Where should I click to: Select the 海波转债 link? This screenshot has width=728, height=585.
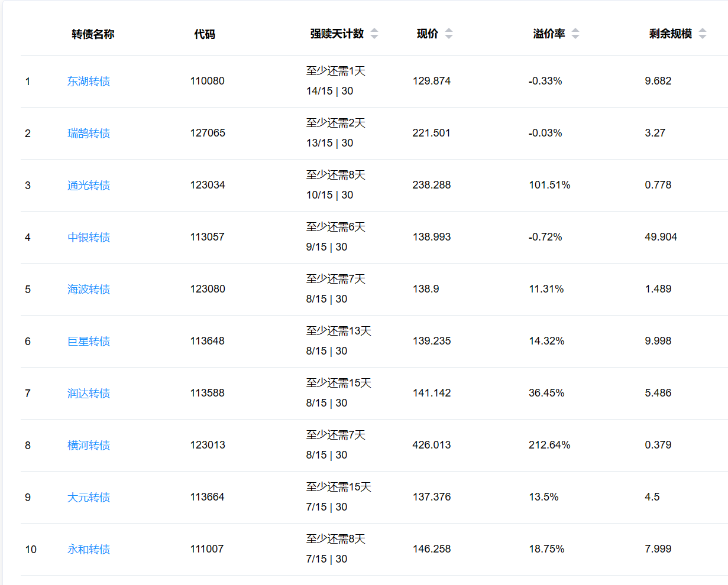pyautogui.click(x=89, y=290)
